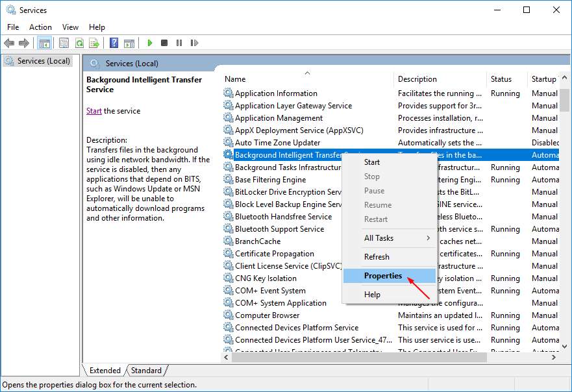Start the service using the green play icon
This screenshot has width=572, height=392.
pos(149,43)
